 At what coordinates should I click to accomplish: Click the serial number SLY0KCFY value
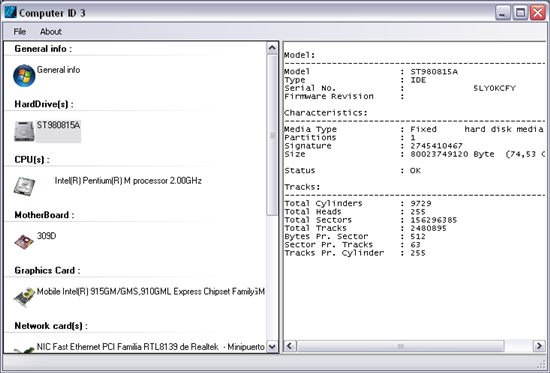494,88
